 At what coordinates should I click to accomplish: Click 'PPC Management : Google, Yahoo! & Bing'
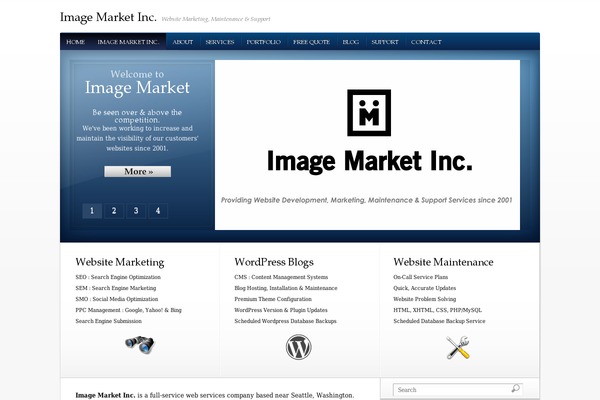click(x=129, y=310)
